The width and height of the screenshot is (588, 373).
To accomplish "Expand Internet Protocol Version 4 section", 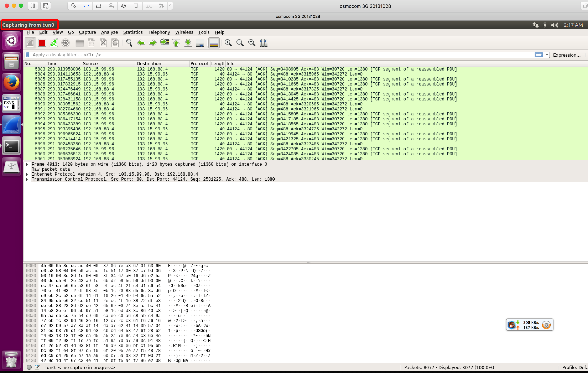I will (x=27, y=174).
